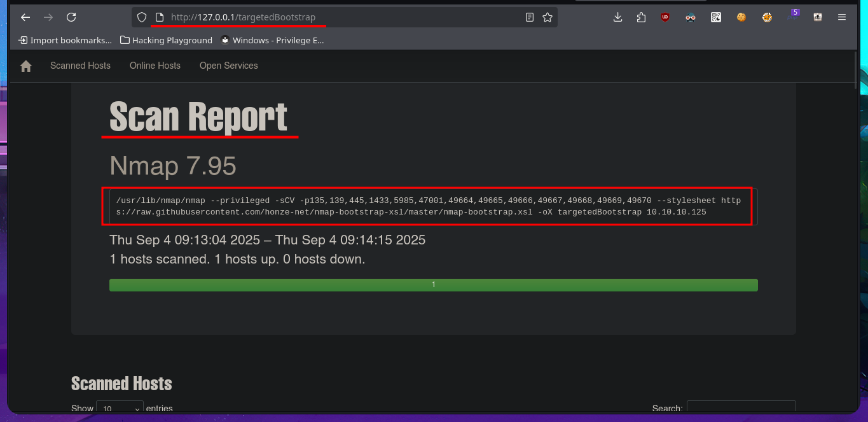Open the downloads panel
The width and height of the screenshot is (868, 422).
coord(617,17)
